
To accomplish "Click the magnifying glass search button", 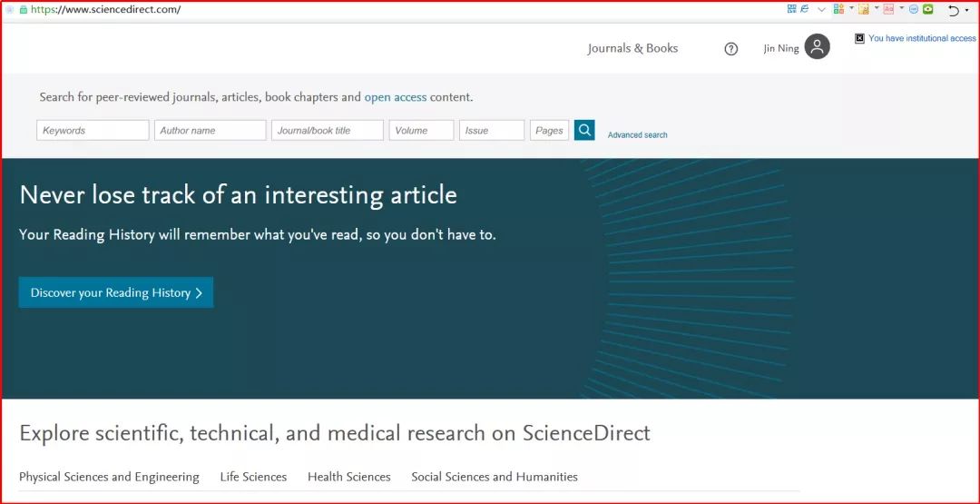I will (x=584, y=130).
